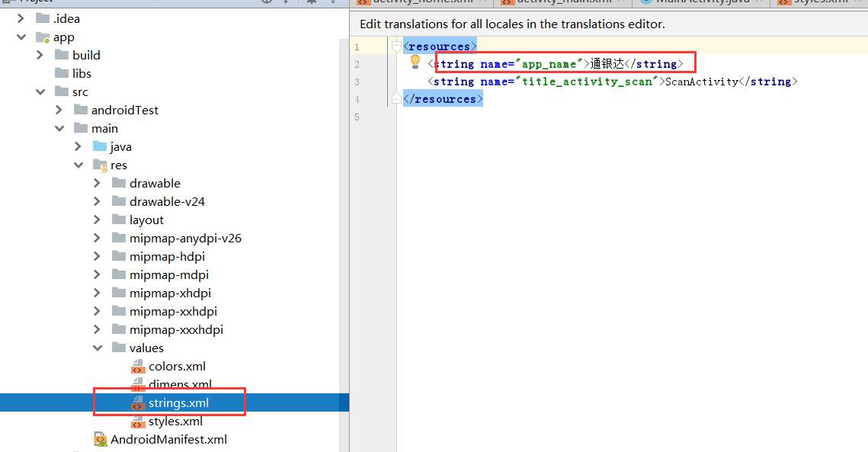Click the androidTest folder icon
Viewport: 868px width, 452px height.
(x=81, y=110)
